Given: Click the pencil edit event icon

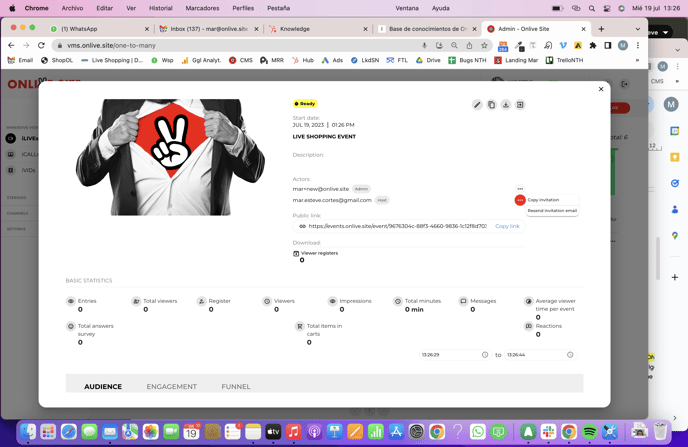Looking at the screenshot, I should [x=477, y=105].
